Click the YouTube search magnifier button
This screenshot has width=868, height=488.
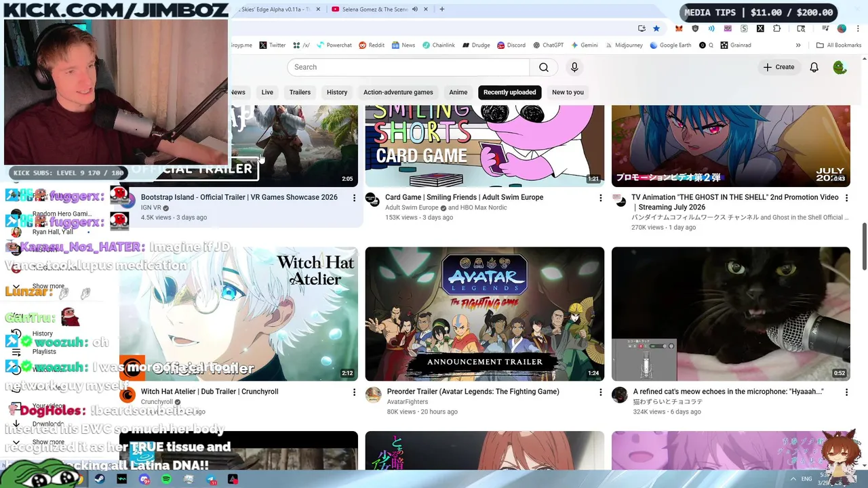click(x=544, y=67)
